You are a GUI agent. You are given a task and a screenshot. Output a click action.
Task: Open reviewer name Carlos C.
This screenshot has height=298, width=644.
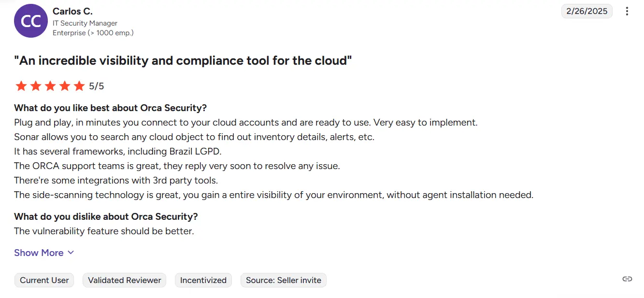click(72, 11)
